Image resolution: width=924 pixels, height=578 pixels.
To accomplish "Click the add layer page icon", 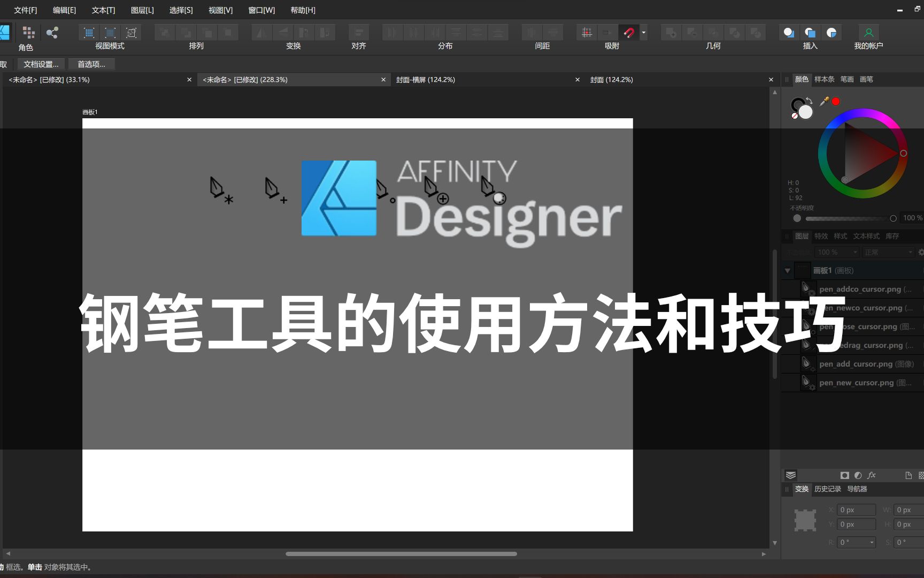I will tap(908, 475).
